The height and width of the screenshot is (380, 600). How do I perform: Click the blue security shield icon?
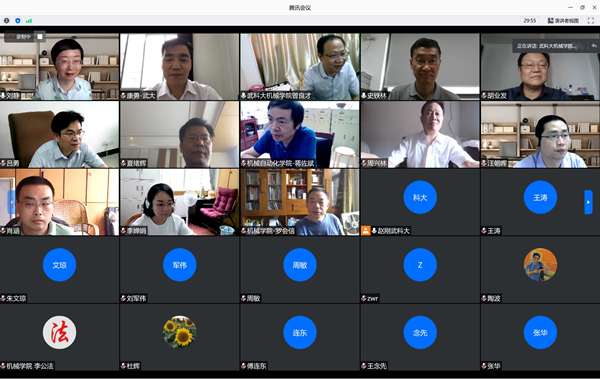(x=18, y=21)
